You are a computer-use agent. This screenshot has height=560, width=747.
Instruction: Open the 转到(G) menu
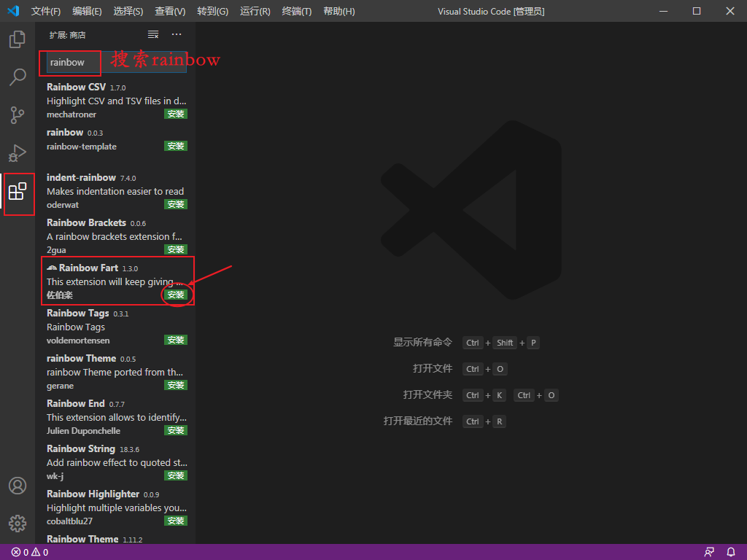click(x=212, y=11)
